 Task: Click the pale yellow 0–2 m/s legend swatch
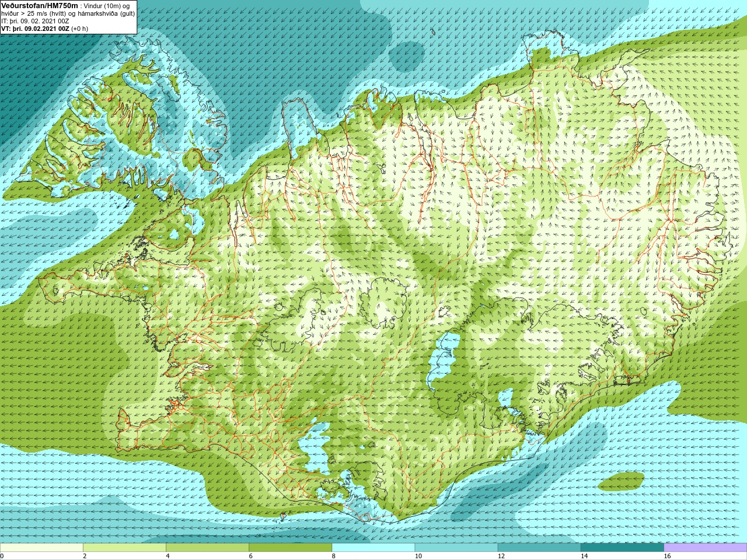click(42, 547)
